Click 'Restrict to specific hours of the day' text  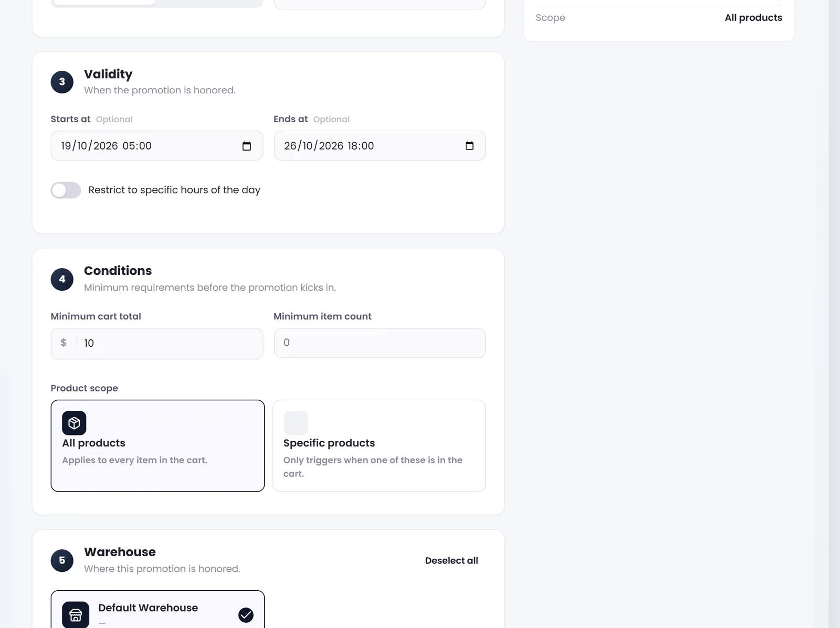174,190
